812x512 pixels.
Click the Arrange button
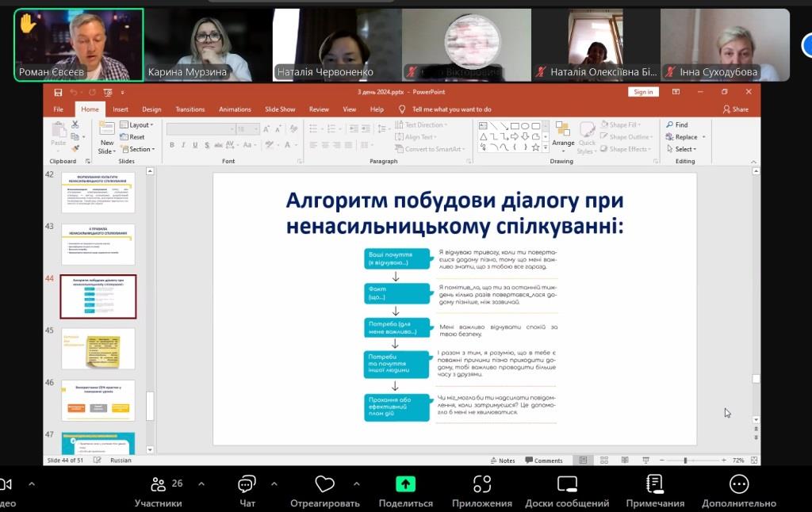point(563,136)
